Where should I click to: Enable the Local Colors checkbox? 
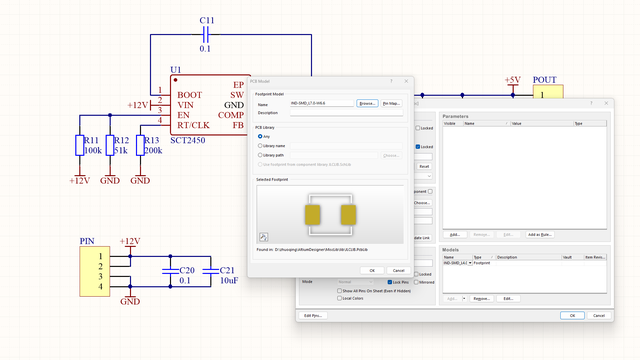tap(339, 298)
